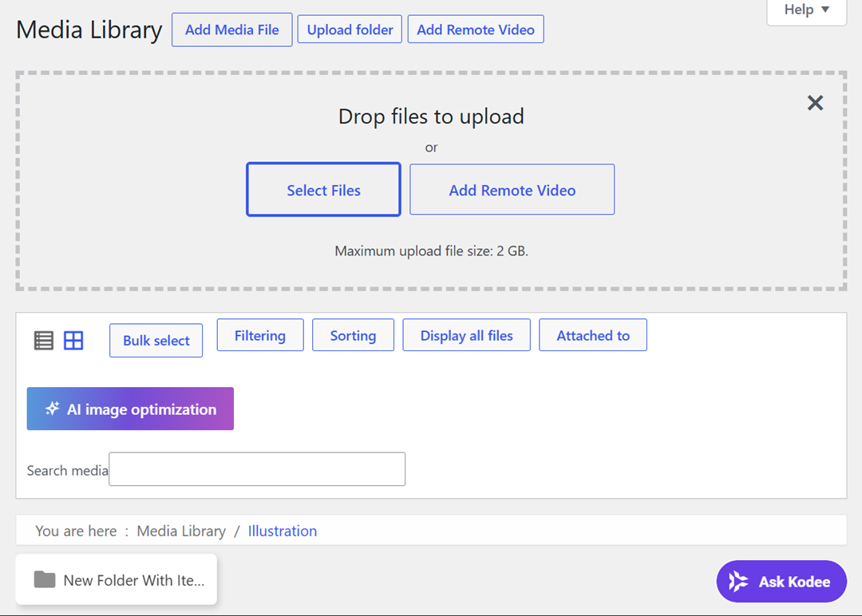
Task: Switch to list view icon
Action: pos(44,341)
